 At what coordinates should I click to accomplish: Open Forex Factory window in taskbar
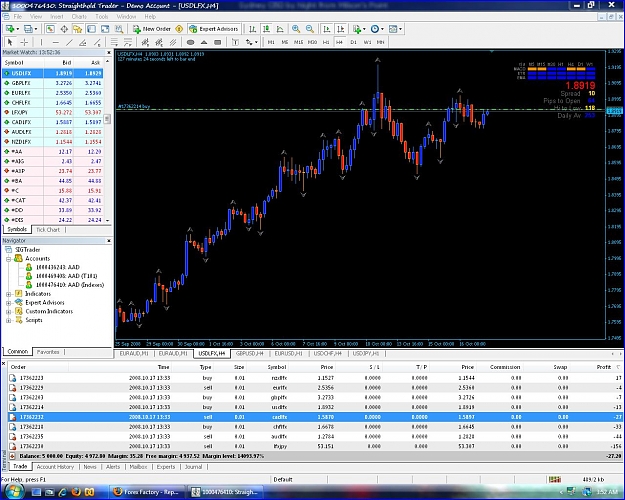[x=146, y=492]
